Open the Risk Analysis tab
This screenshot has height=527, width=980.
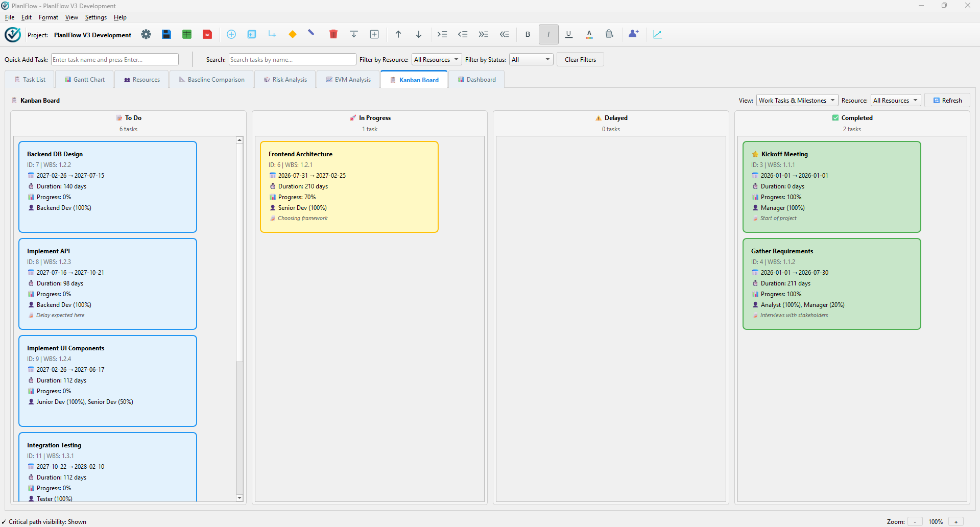click(x=285, y=80)
